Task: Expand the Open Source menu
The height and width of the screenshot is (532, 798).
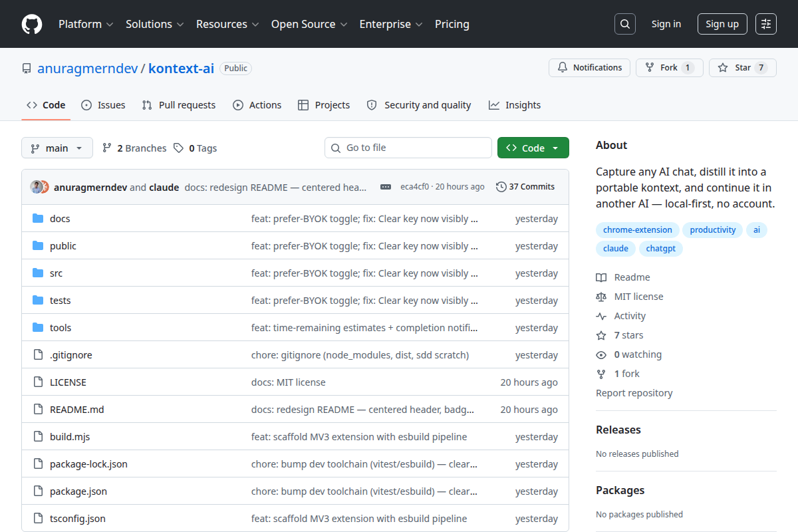Action: (309, 24)
